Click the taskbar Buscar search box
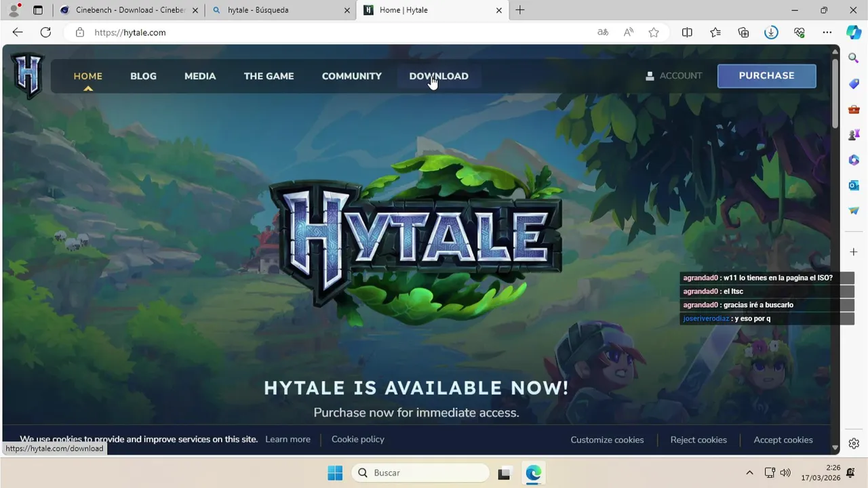The image size is (868, 488). [x=420, y=473]
